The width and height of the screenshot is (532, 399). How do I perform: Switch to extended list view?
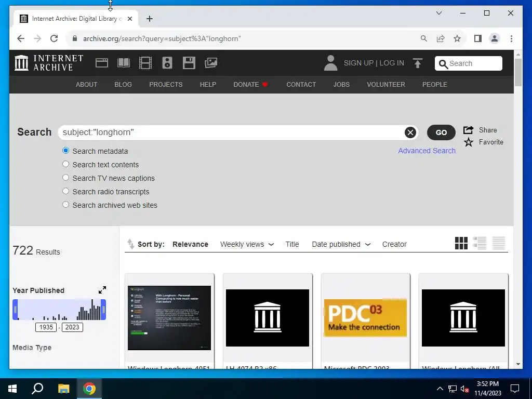(x=480, y=243)
